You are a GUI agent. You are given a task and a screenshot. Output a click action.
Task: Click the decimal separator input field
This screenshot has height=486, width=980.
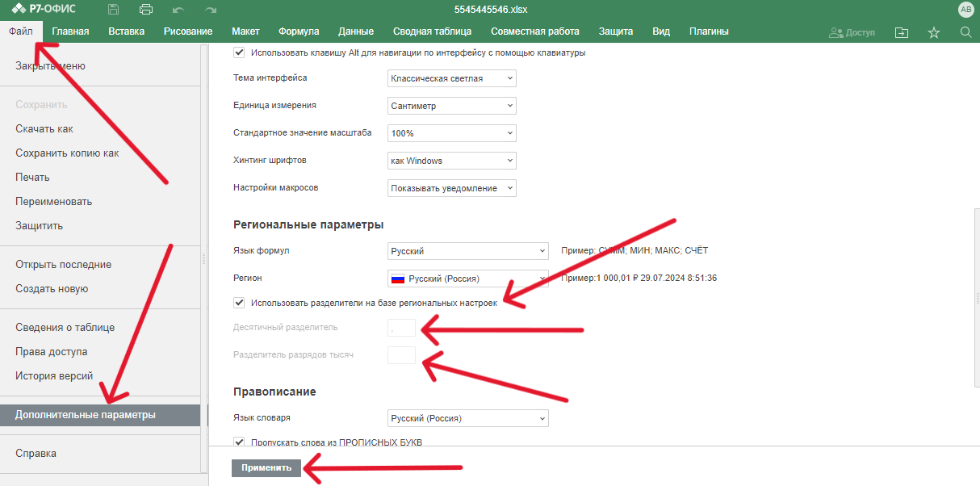(x=401, y=328)
